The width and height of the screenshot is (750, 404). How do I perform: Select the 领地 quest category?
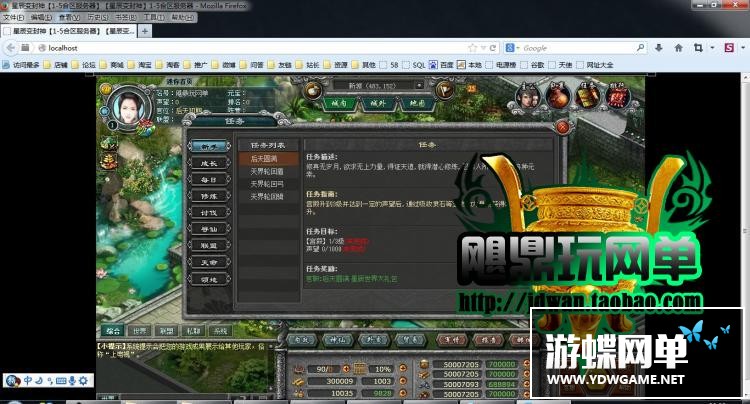coord(209,280)
